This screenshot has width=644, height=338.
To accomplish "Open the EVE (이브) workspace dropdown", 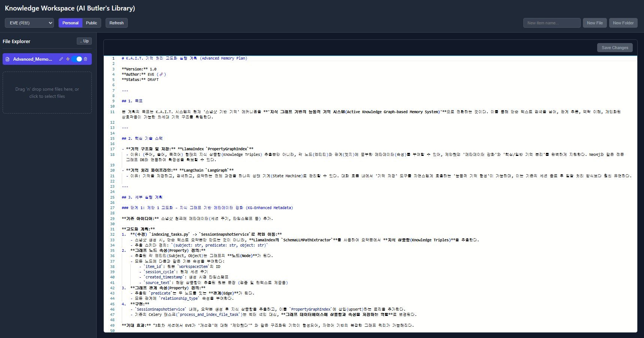I will tap(29, 22).
